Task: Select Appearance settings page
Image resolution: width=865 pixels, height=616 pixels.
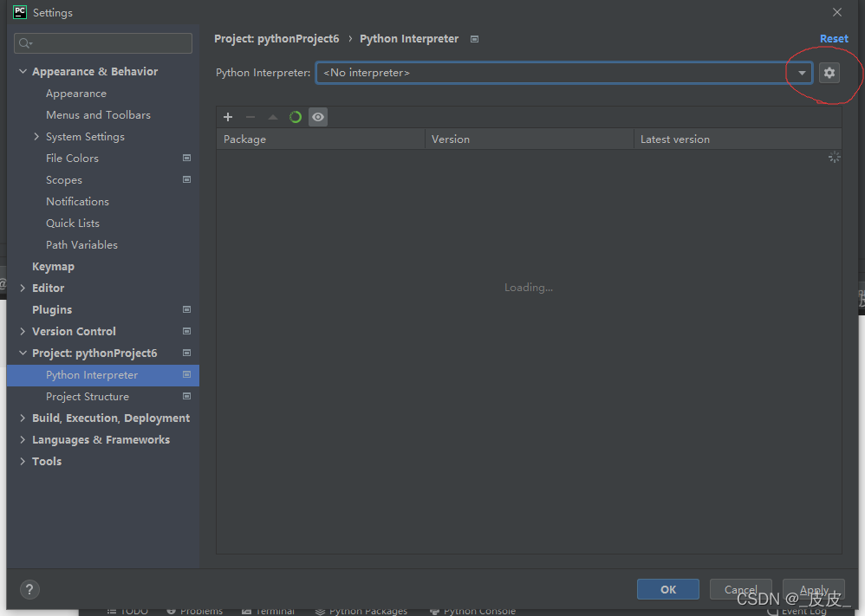Action: pos(76,94)
